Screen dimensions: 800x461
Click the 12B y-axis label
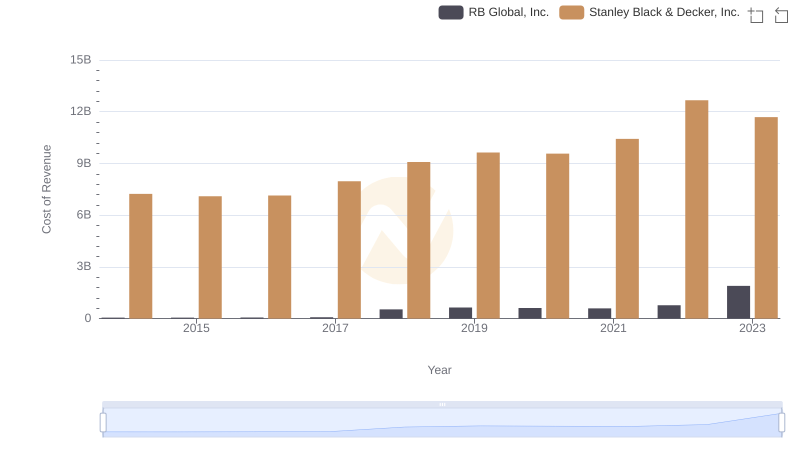[81, 111]
